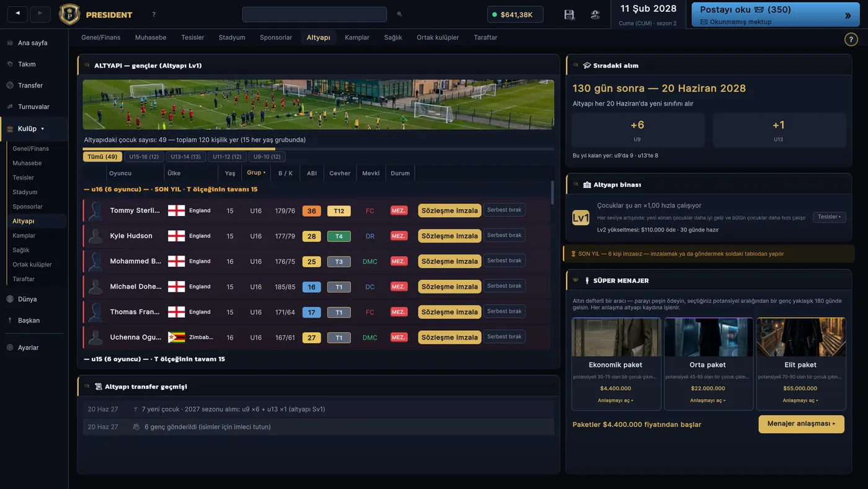This screenshot has width=868, height=489.
Task: Click building icon in Altyapı binası header
Action: click(587, 184)
